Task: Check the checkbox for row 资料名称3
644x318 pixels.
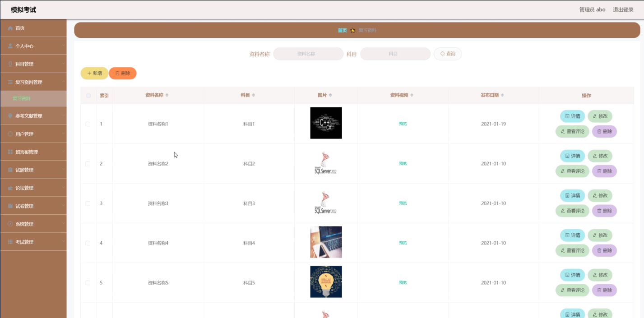Action: (x=88, y=203)
